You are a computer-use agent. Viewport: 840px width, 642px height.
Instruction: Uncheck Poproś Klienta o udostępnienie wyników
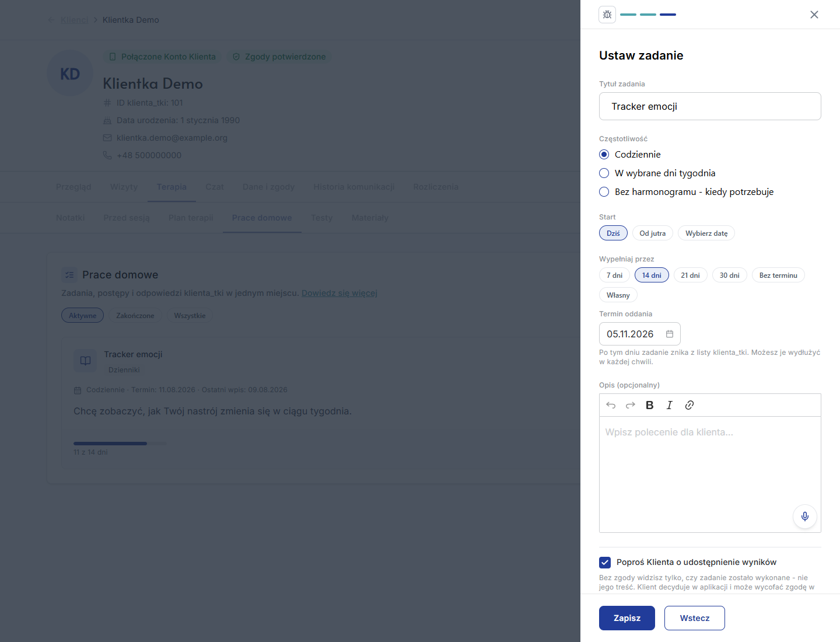pos(605,563)
